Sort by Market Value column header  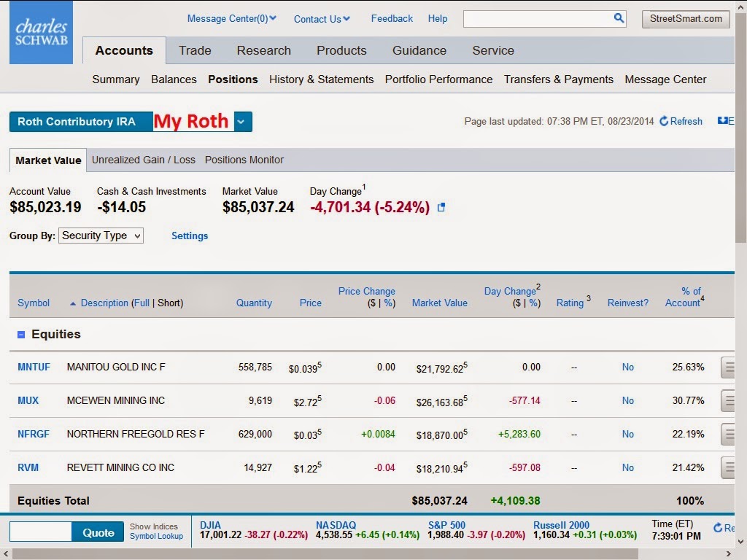point(440,303)
